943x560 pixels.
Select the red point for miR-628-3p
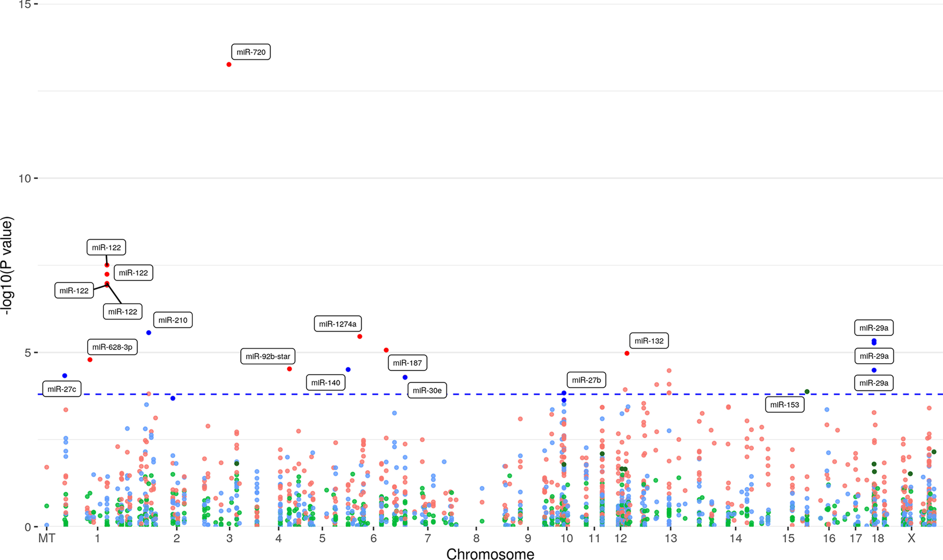90,360
